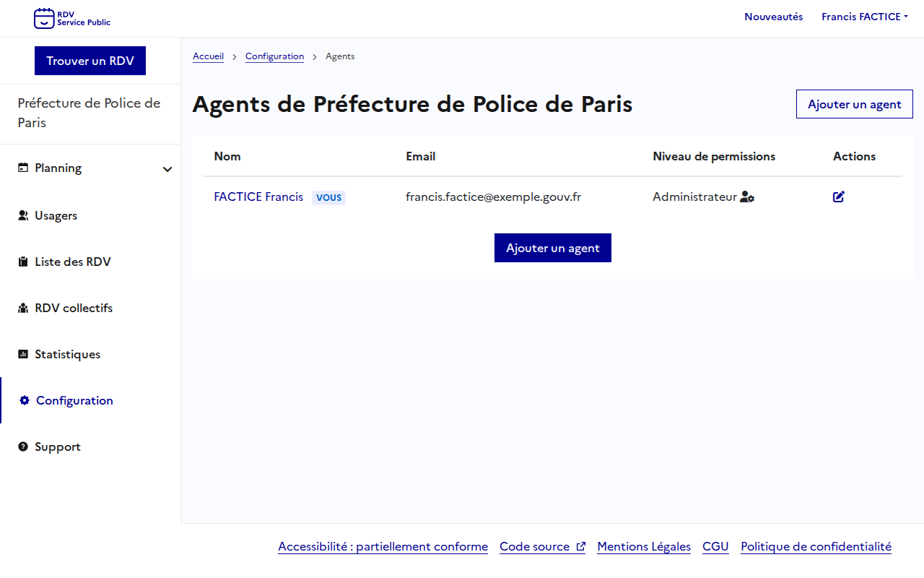924x578 pixels.
Task: Click the Usagers people icon
Action: (x=23, y=215)
